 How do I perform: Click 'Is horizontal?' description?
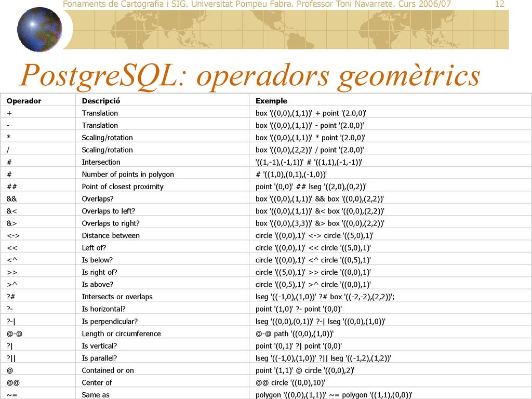[103, 309]
